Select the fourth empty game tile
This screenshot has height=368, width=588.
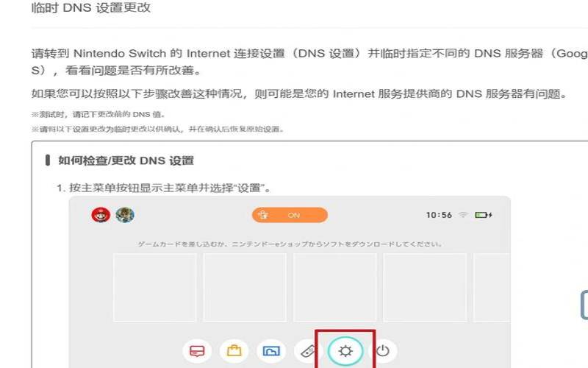pos(425,287)
